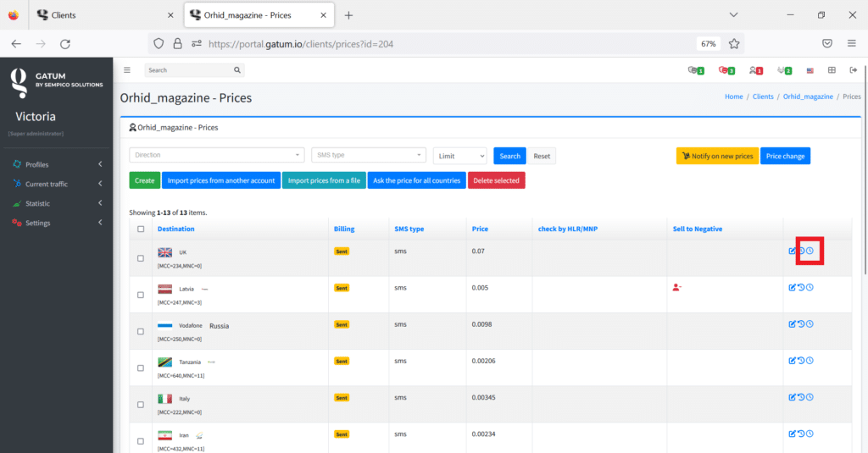The image size is (868, 453).
Task: Click Ask the price for all countries
Action: [416, 180]
